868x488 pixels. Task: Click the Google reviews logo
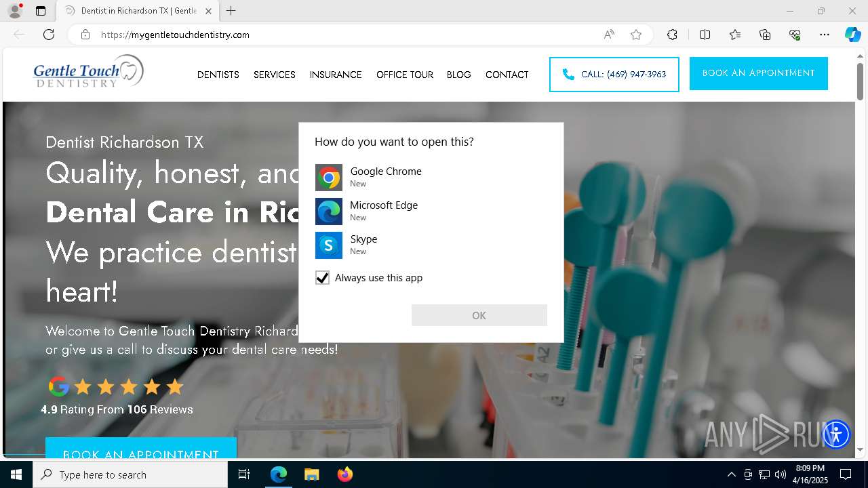pyautogui.click(x=59, y=386)
